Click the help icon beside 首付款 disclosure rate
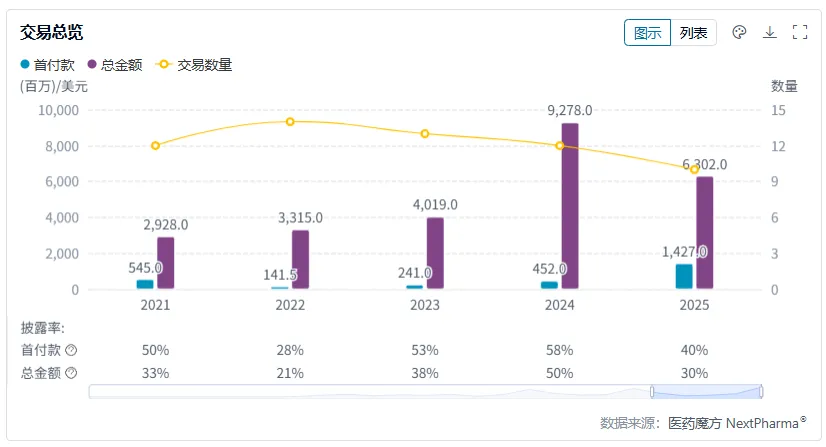Image resolution: width=826 pixels, height=447 pixels. pyautogui.click(x=71, y=350)
